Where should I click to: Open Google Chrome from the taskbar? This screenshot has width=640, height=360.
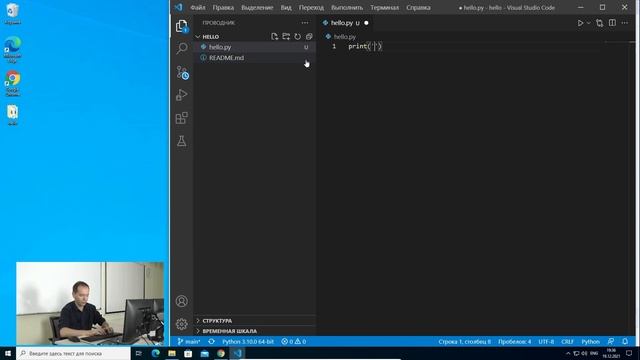click(x=221, y=353)
